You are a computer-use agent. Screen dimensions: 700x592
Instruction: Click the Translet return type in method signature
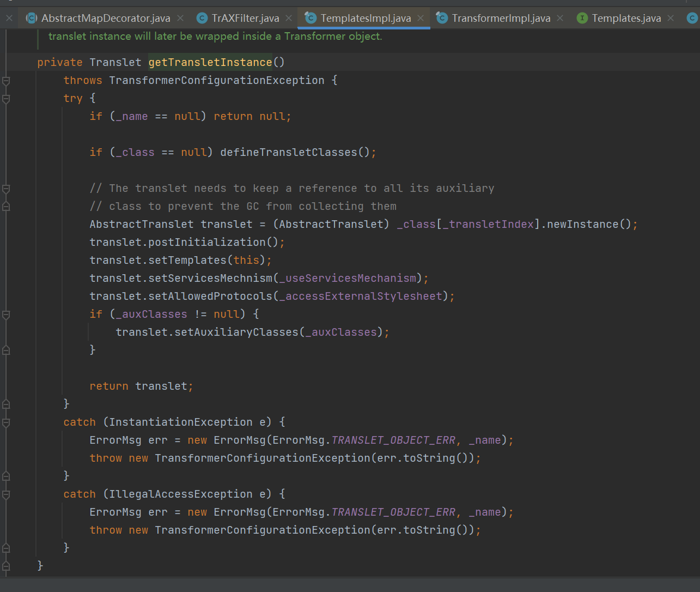pyautogui.click(x=115, y=62)
